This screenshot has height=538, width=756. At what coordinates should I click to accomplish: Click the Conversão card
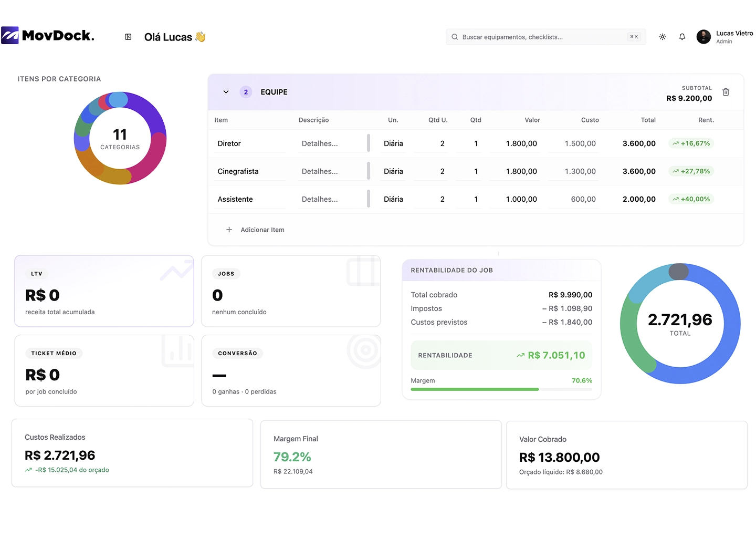291,370
